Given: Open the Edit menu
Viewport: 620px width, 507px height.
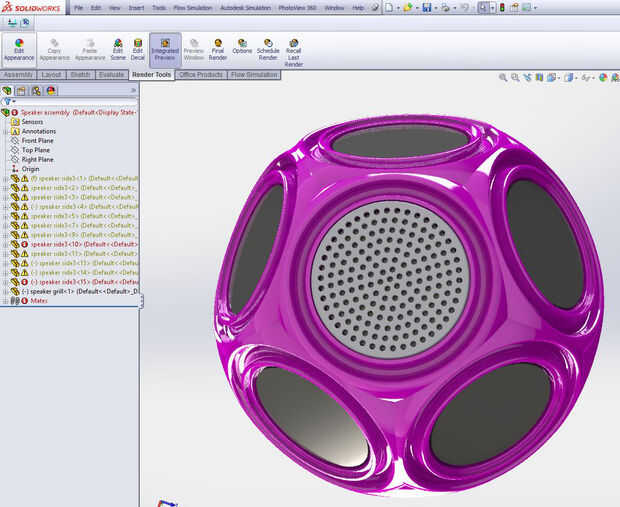Looking at the screenshot, I should [x=96, y=8].
